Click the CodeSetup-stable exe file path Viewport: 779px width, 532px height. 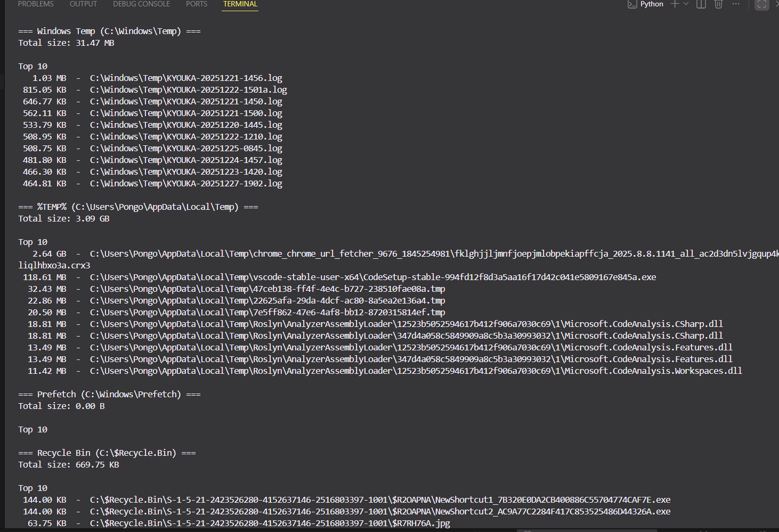point(373,277)
